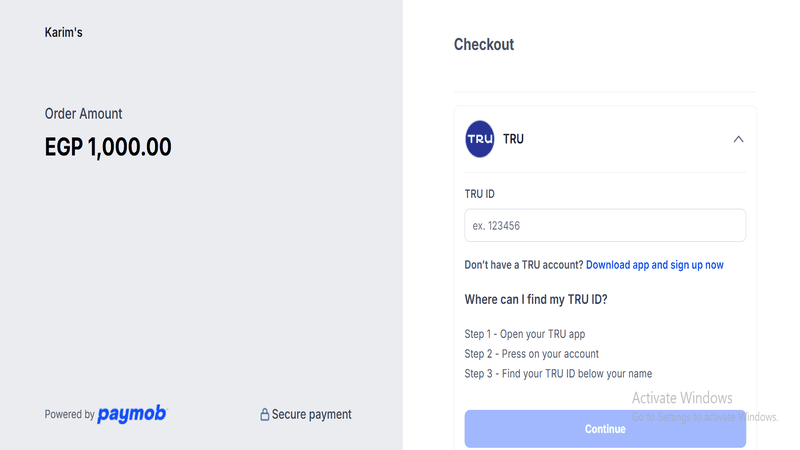Viewport: 800px width, 450px height.
Task: Click Step 2 Press on your account
Action: tap(532, 354)
